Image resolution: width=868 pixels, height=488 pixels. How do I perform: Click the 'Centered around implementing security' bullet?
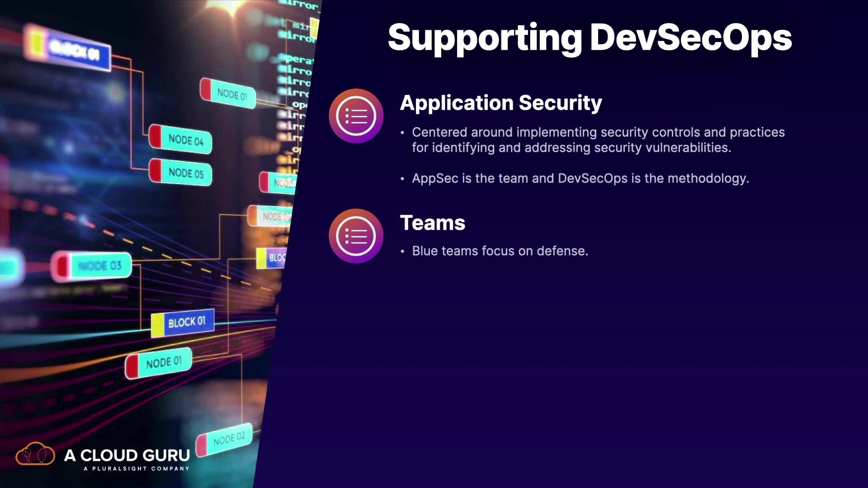(x=598, y=140)
